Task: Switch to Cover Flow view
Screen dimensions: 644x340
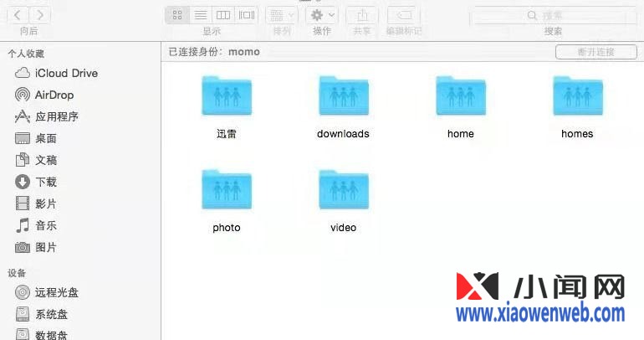Action: [246, 15]
